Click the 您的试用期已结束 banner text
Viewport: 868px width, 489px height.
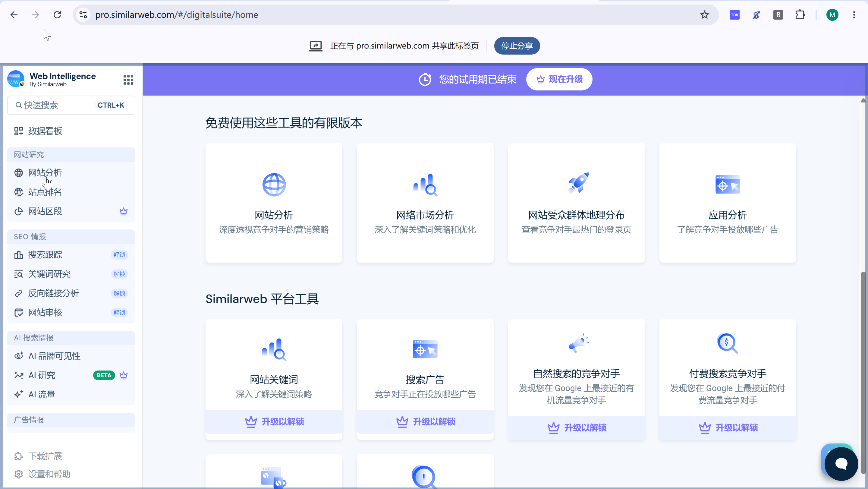point(478,79)
